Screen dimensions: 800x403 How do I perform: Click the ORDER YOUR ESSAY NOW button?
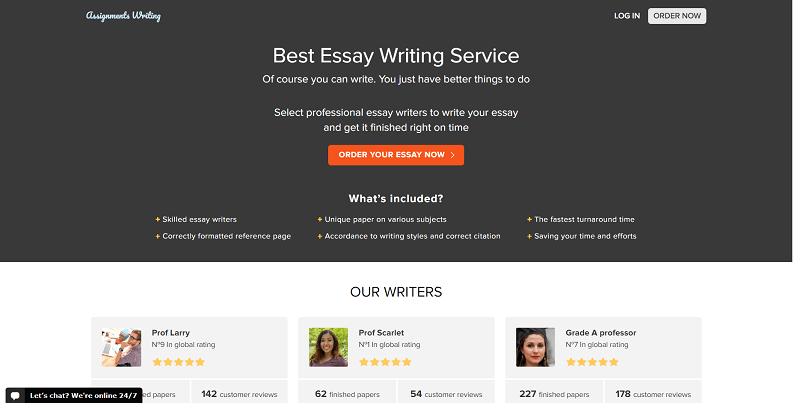tap(396, 155)
